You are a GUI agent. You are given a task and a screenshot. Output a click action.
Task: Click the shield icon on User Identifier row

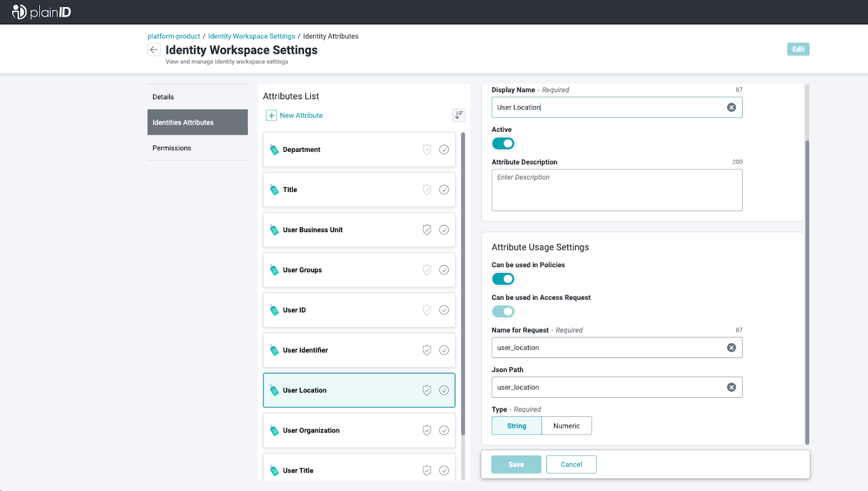(x=427, y=350)
